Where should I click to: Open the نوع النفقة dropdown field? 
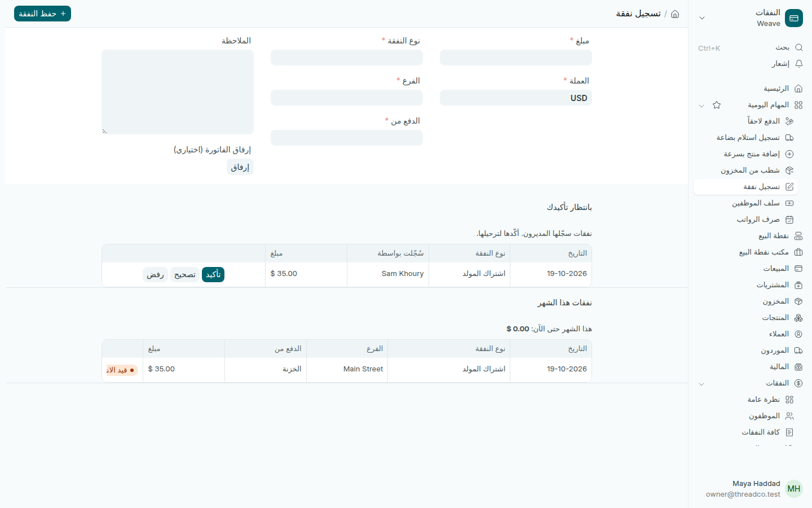point(347,58)
